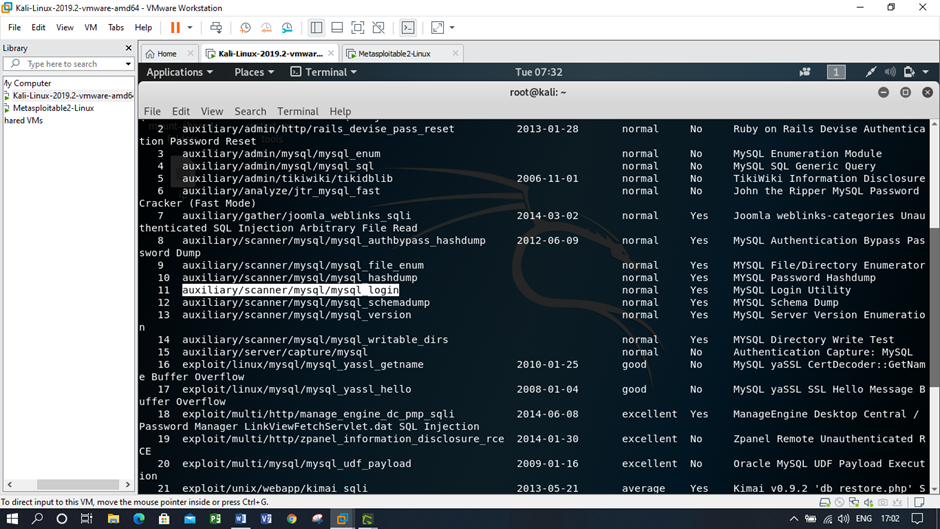Switch to the Metasploitable2-Linux tab
The image size is (940, 529).
click(x=394, y=53)
